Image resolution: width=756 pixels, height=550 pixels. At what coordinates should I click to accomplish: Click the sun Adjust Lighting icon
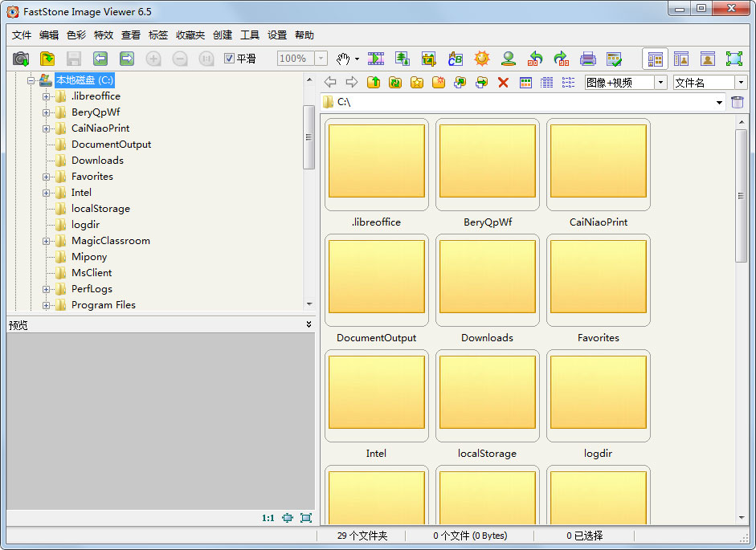point(482,59)
